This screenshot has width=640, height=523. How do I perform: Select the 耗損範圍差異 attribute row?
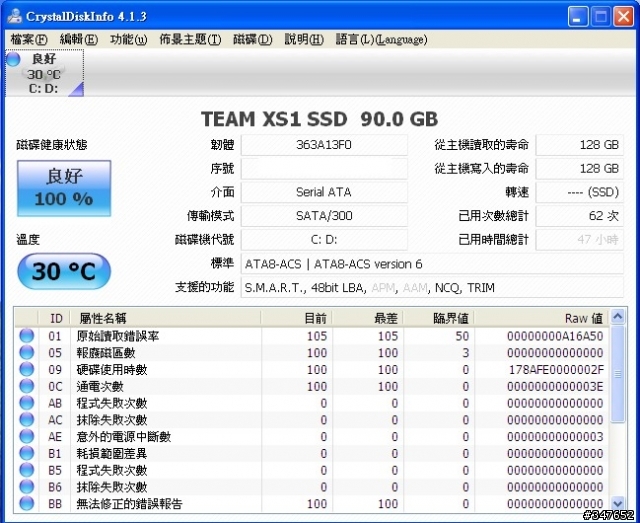312,453
